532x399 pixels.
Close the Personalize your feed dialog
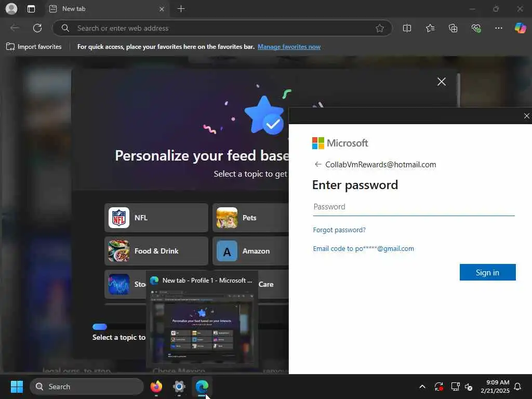click(442, 82)
